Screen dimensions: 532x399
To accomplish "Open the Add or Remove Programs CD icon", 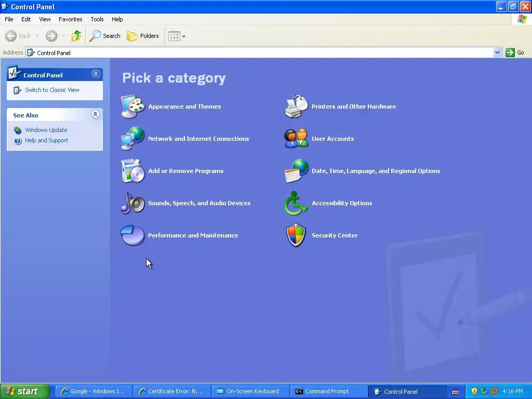I will [132, 170].
